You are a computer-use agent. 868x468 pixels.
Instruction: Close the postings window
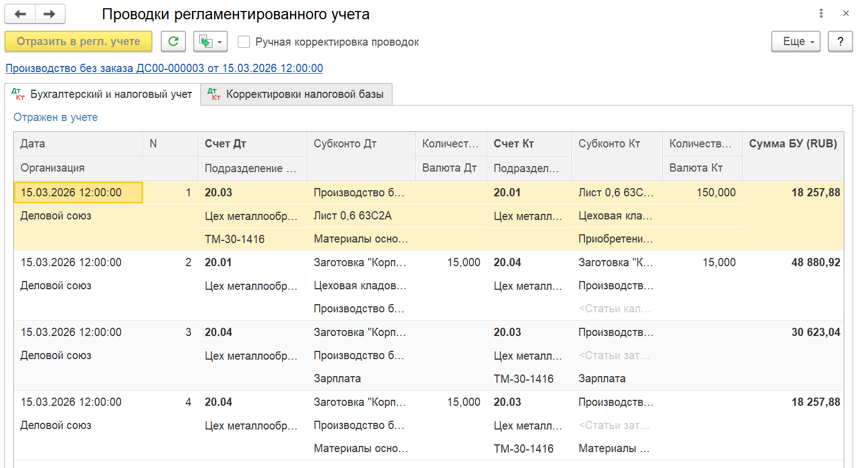click(x=846, y=13)
